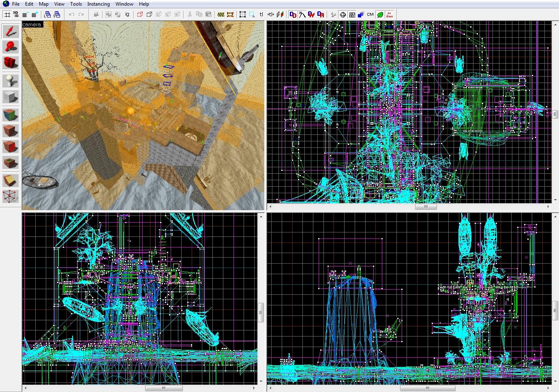Select the red arrow Selection tool
Screen dimensions: 559x392
click(x=11, y=31)
